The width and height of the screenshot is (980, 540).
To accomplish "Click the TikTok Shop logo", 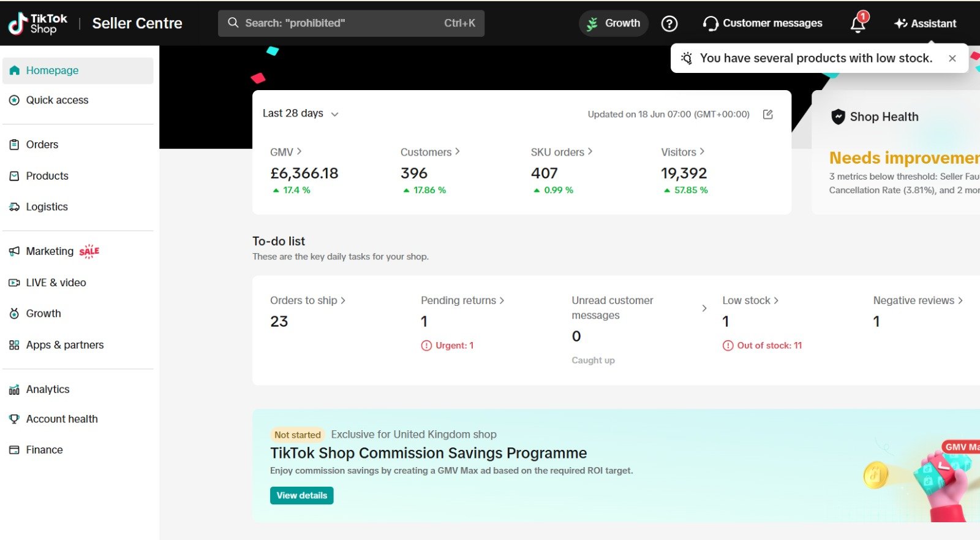I will [x=37, y=23].
